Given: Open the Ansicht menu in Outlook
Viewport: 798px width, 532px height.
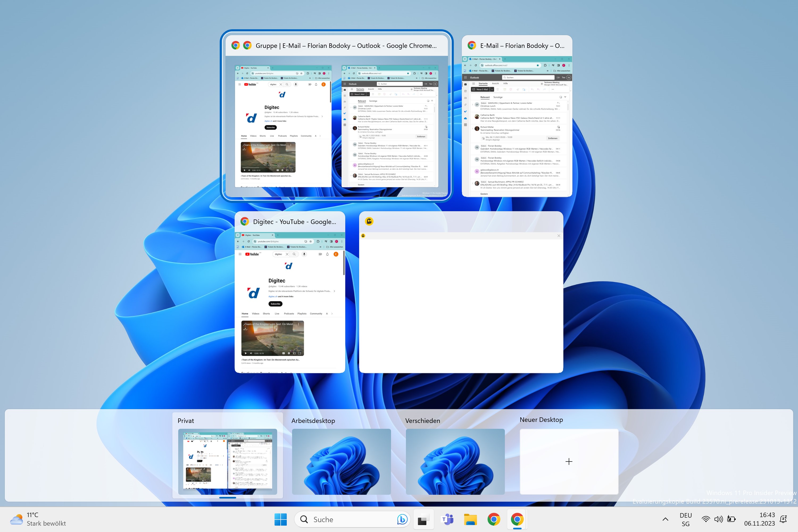Looking at the screenshot, I should point(496,84).
